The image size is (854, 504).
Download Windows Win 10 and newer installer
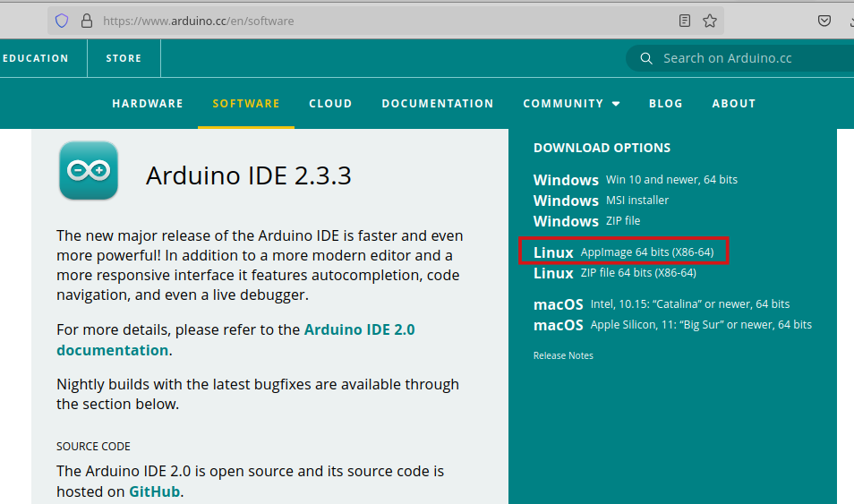pos(635,180)
